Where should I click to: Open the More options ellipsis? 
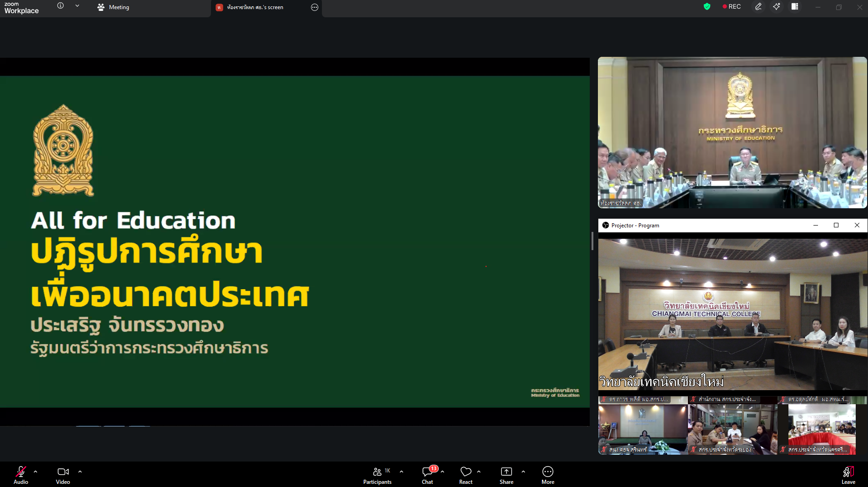coord(547,475)
